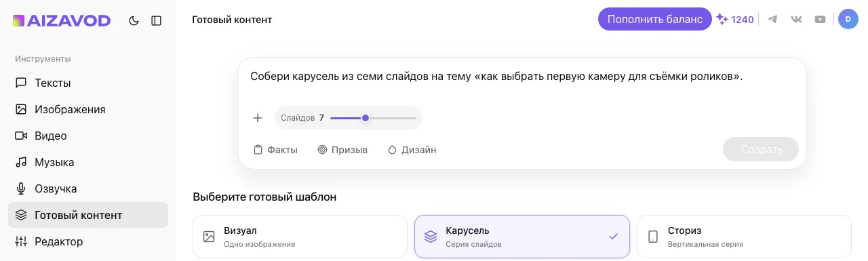Image resolution: width=868 pixels, height=261 pixels.
Task: Select Готовый контент in sidebar
Action: [88, 215]
